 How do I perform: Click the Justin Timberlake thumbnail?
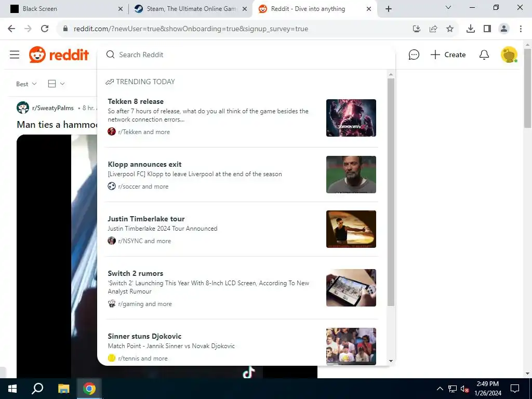point(351,229)
